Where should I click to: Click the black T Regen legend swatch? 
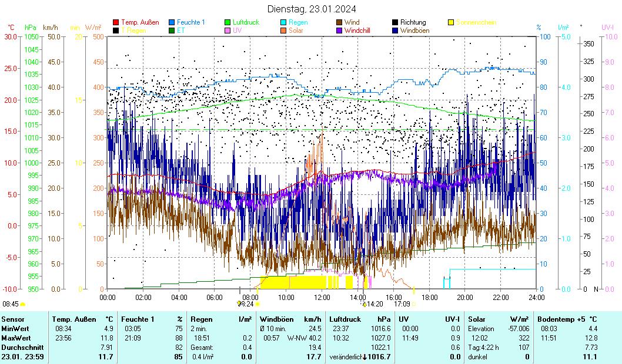[116, 31]
